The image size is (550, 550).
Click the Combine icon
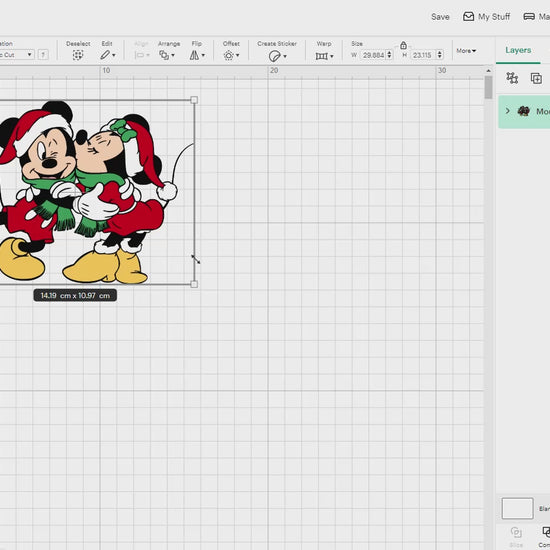coord(545,532)
